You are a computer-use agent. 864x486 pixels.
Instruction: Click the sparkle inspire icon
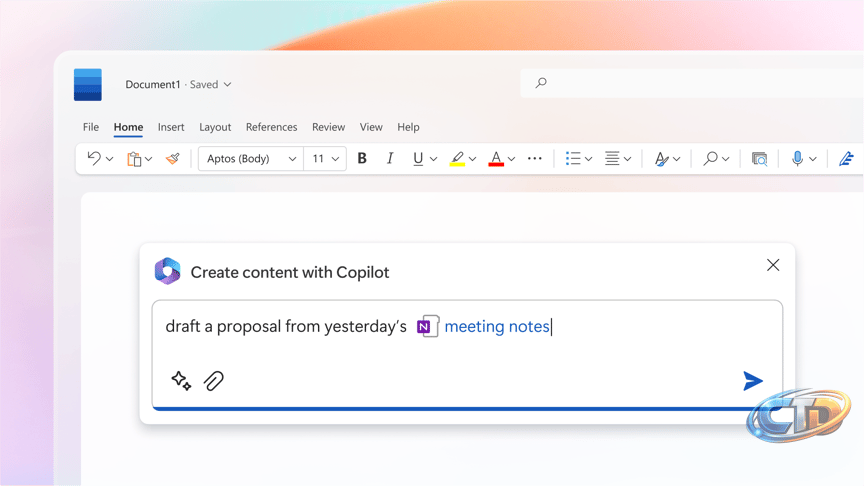point(181,381)
